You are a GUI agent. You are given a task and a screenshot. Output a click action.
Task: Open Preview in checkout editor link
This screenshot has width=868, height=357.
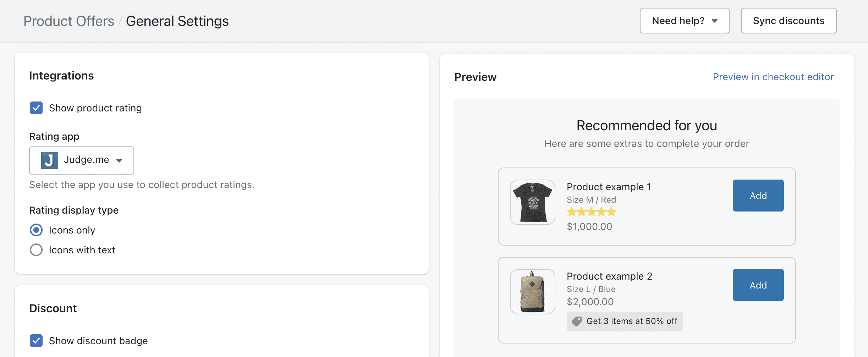click(773, 77)
